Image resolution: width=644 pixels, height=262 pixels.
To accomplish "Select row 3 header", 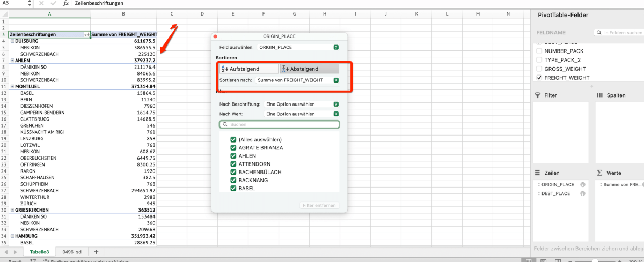I will click(4, 34).
